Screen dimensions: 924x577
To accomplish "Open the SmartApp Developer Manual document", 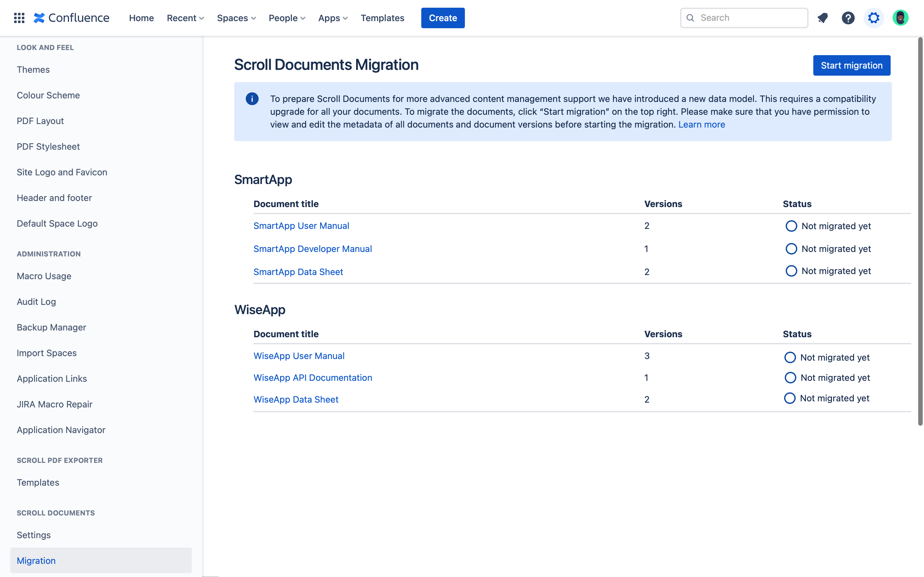I will (313, 248).
